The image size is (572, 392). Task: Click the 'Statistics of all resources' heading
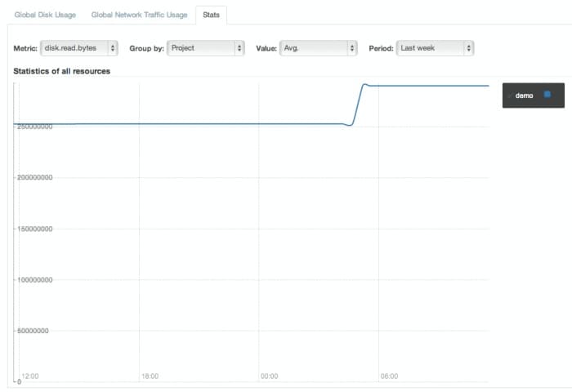(62, 71)
